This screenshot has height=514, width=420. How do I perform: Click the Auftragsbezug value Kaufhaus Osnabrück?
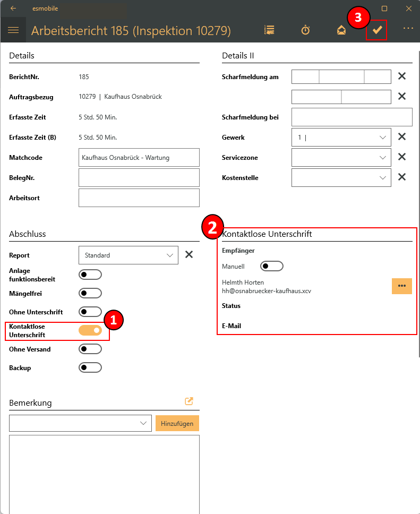tap(133, 97)
